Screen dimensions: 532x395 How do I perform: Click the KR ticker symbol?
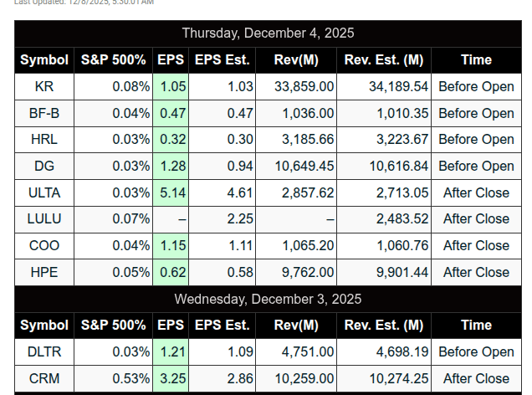[x=44, y=86]
